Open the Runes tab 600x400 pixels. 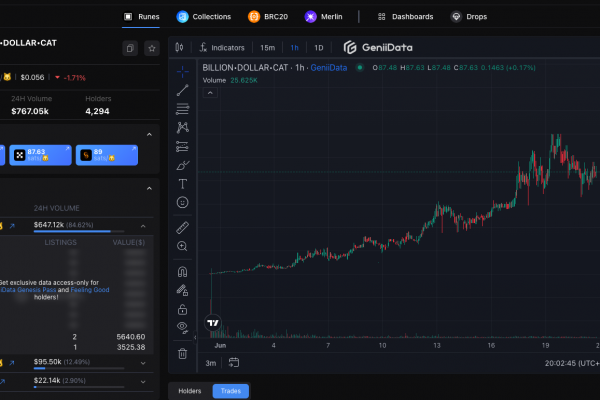coord(141,16)
